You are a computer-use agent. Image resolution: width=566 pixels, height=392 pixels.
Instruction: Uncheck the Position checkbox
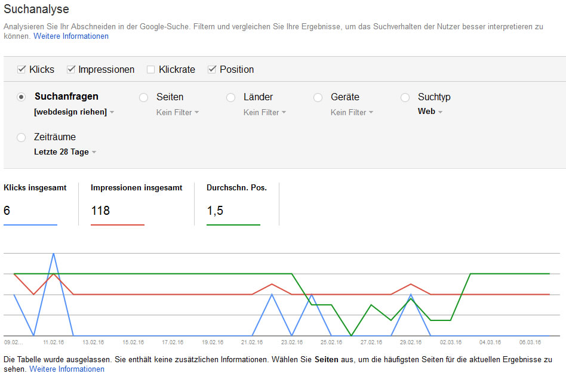[212, 69]
